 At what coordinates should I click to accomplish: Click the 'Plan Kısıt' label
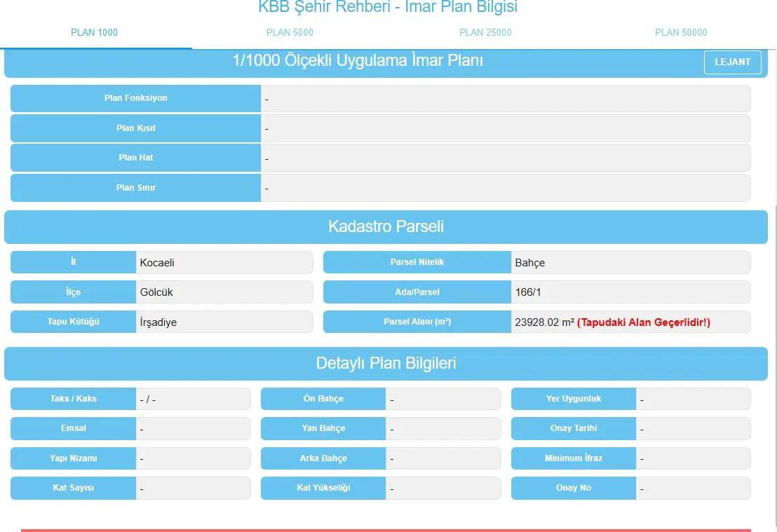pos(136,128)
